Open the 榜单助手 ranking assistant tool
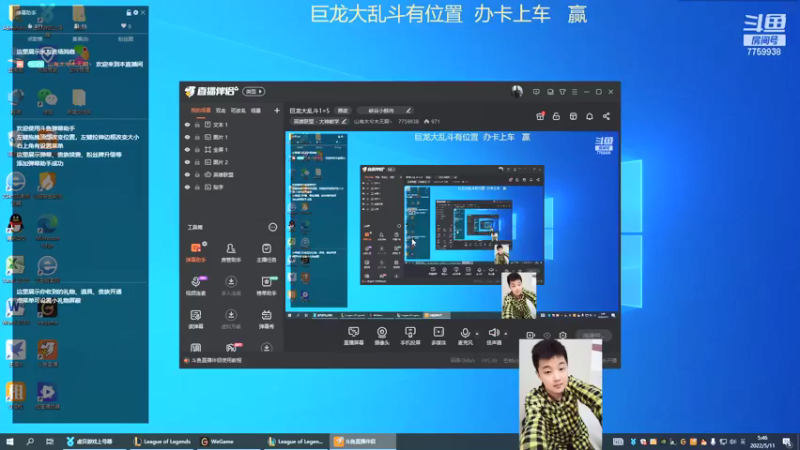Image resolution: width=800 pixels, height=450 pixels. pyautogui.click(x=266, y=286)
